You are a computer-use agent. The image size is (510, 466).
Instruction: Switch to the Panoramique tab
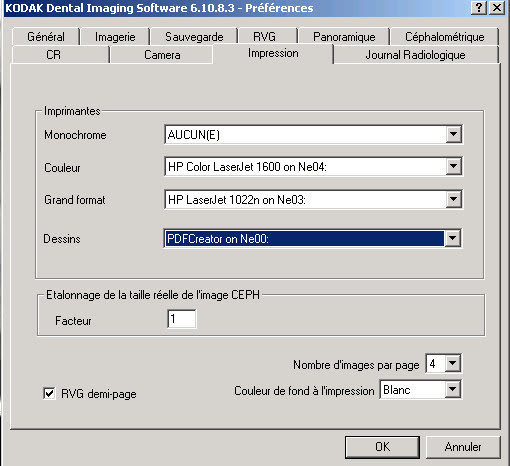click(344, 37)
